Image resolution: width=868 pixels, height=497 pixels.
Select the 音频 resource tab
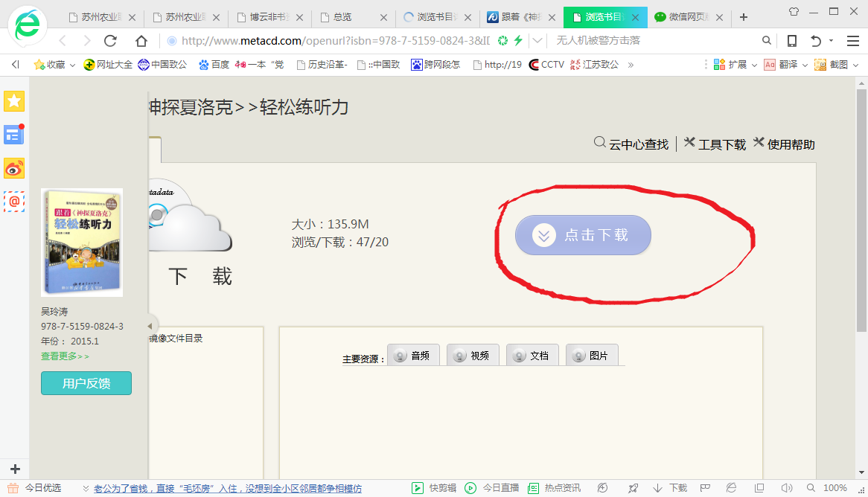point(413,356)
